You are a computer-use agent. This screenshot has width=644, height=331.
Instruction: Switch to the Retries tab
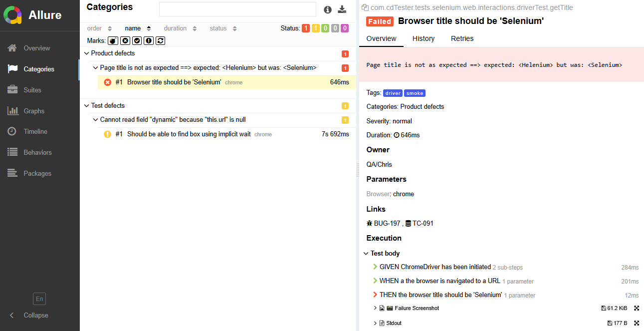click(x=462, y=38)
